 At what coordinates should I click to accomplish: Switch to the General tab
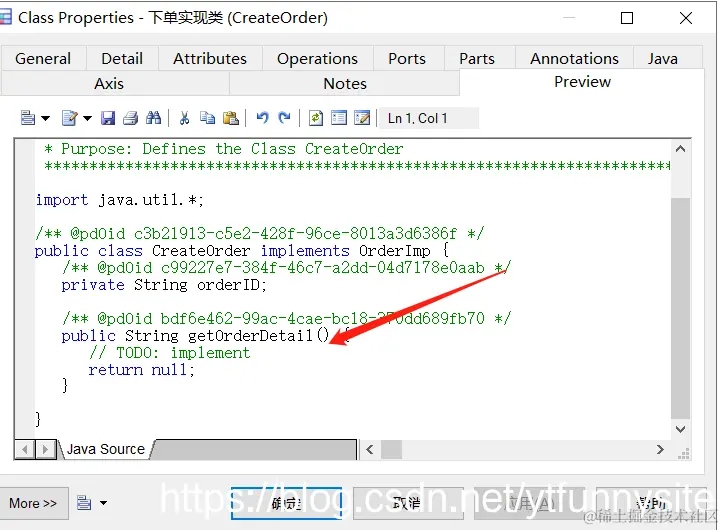coord(43,59)
